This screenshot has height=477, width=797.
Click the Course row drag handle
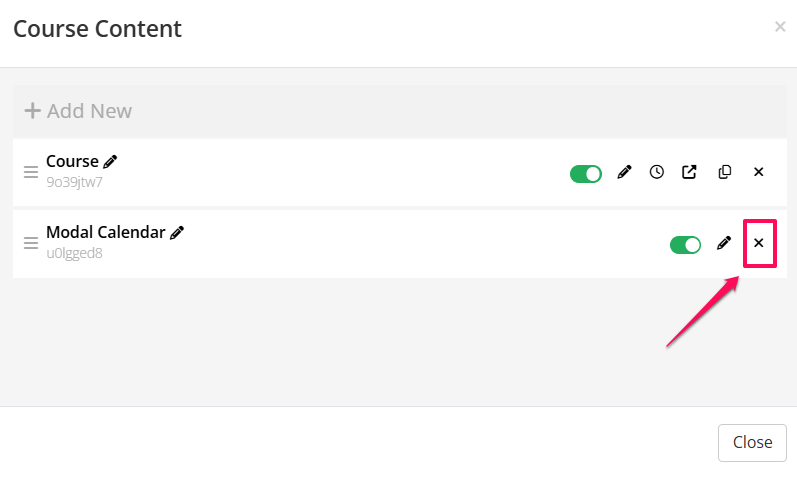click(31, 172)
